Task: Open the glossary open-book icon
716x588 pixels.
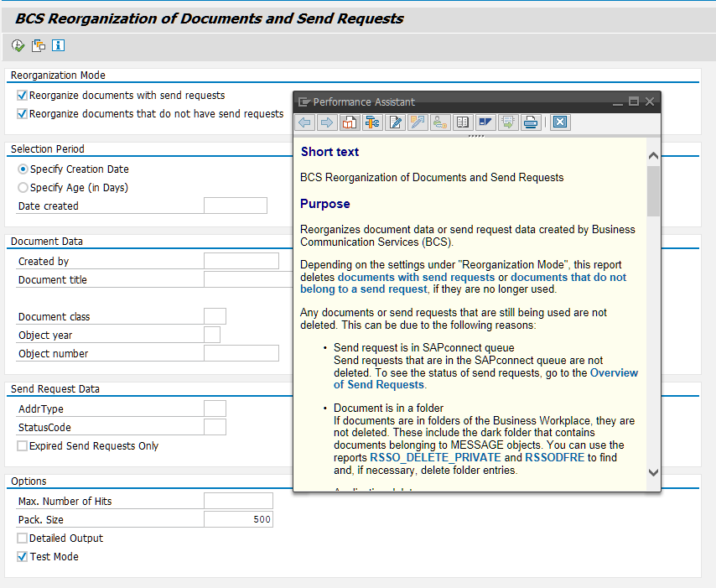Action: tap(463, 122)
